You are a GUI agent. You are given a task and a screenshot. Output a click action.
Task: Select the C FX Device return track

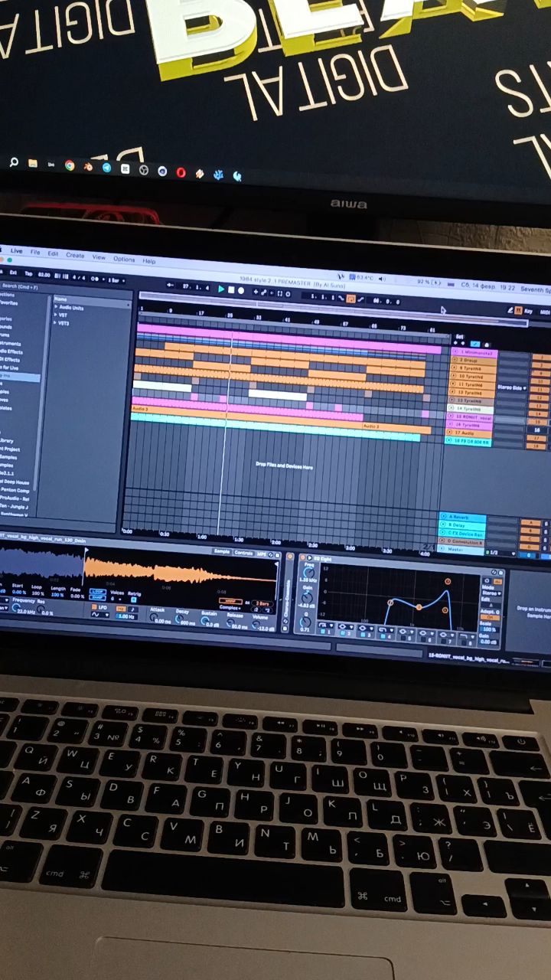click(x=461, y=534)
